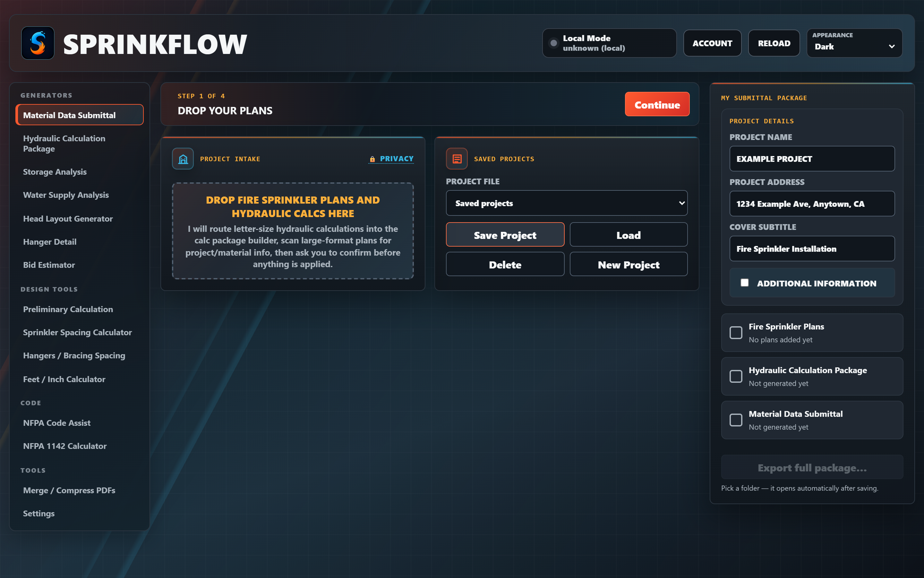
Task: Open Head Layout Generator
Action: tap(80, 219)
